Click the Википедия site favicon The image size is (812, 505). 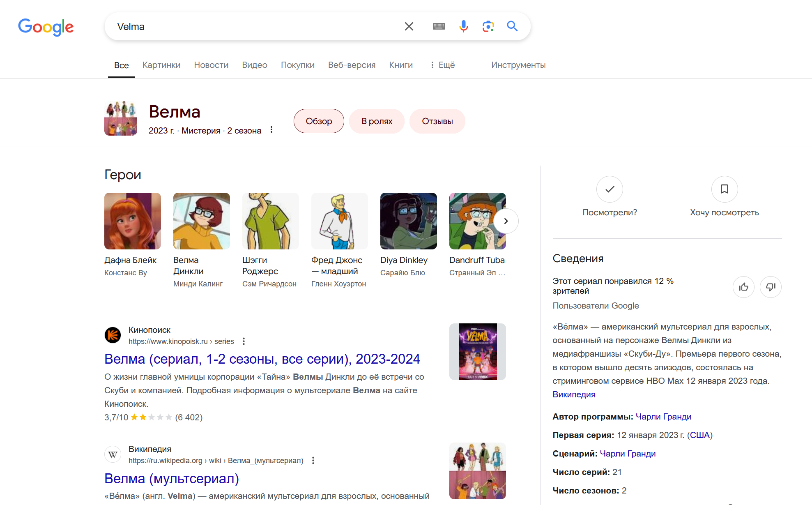pyautogui.click(x=113, y=454)
